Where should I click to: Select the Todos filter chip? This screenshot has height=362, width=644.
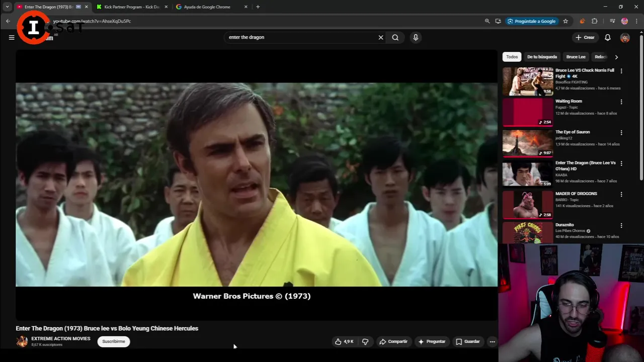(x=512, y=57)
